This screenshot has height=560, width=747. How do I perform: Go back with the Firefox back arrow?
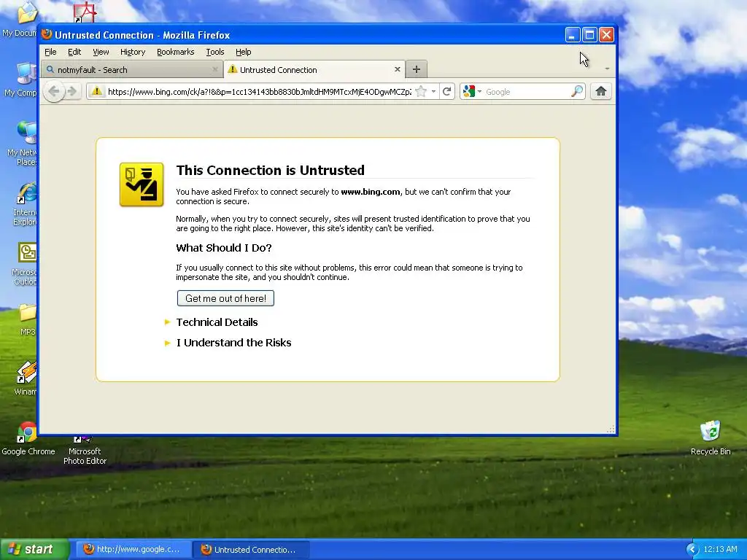pyautogui.click(x=54, y=91)
